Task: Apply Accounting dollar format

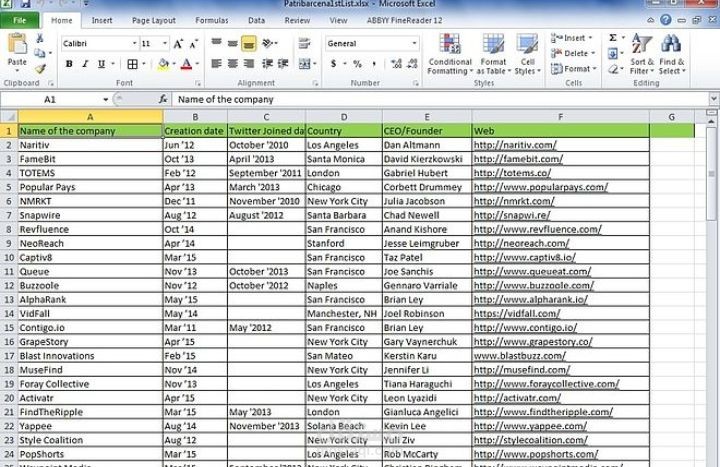Action: (333, 64)
